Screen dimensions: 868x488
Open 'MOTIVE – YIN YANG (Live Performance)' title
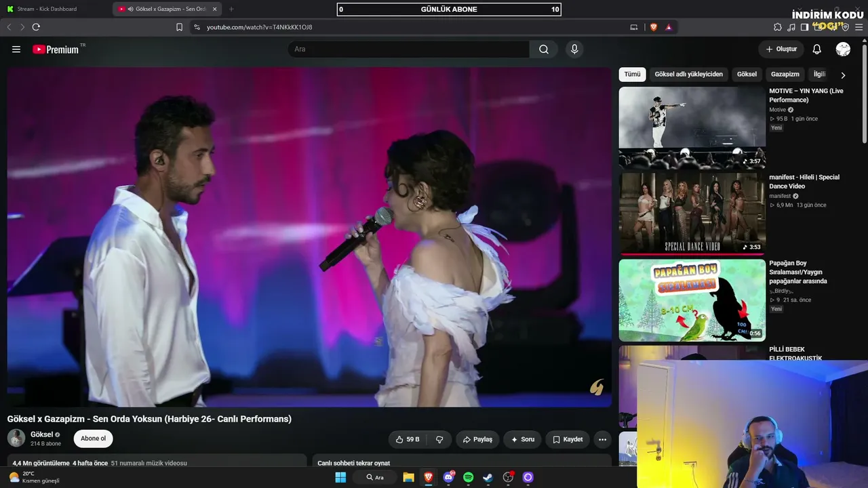806,96
